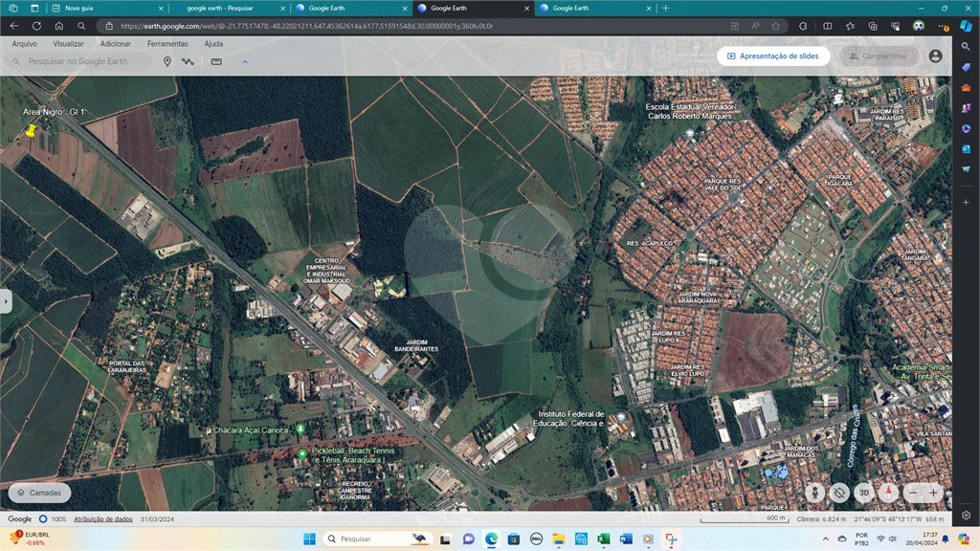Viewport: 980px width, 551px height.
Task: Click the Instituto Federal de Educação marker
Action: tap(620, 417)
